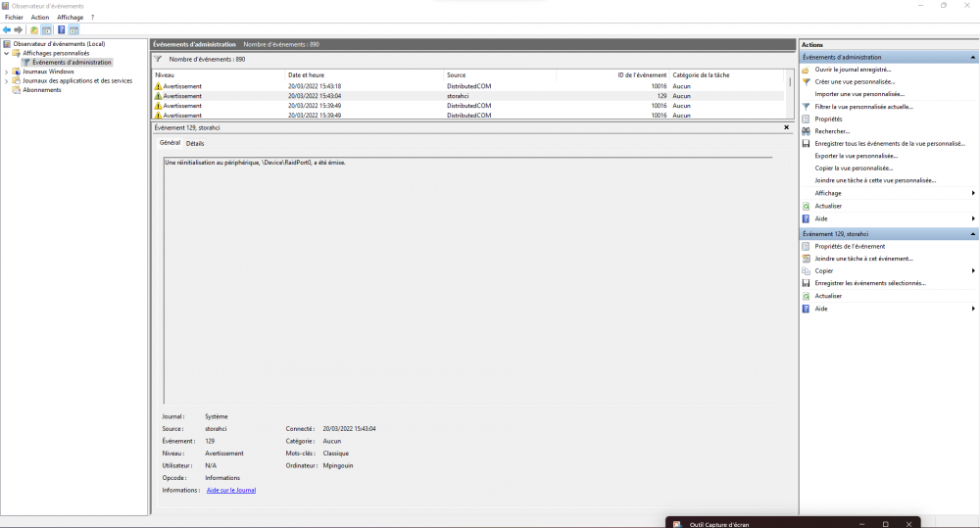Expand Aide submenu under Événements d'administration actions
Screen dimensions: 980x528
[x=973, y=218]
